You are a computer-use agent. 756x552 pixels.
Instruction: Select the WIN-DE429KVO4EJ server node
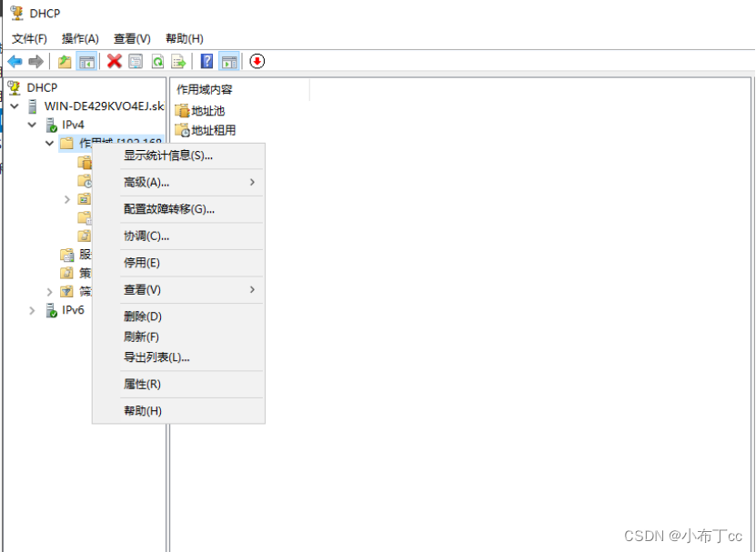tap(100, 105)
